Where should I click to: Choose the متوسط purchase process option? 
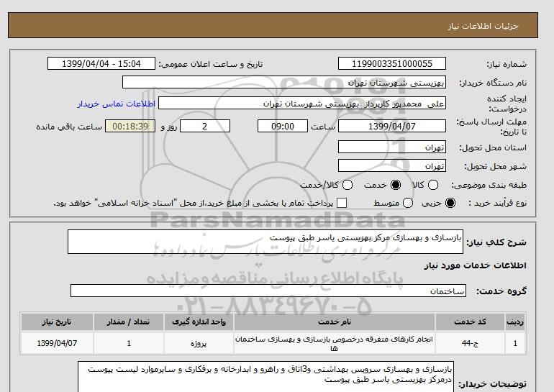tap(408, 203)
